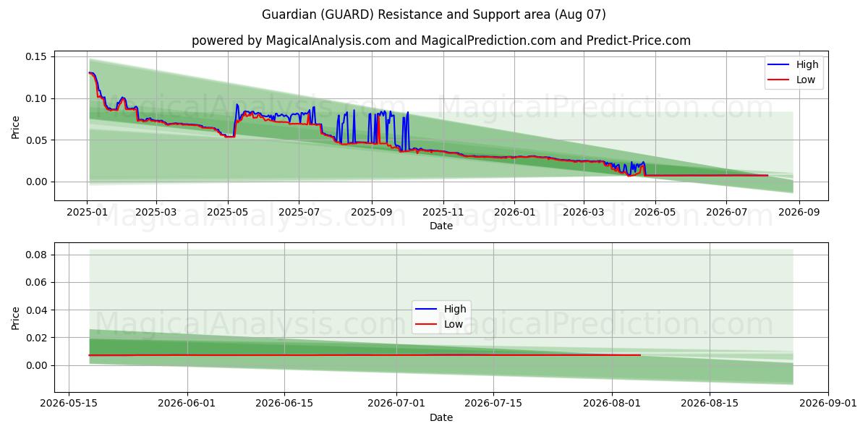Click 'High' in the bottom chart legend
Viewport: 868px width, 434px height.
455,309
